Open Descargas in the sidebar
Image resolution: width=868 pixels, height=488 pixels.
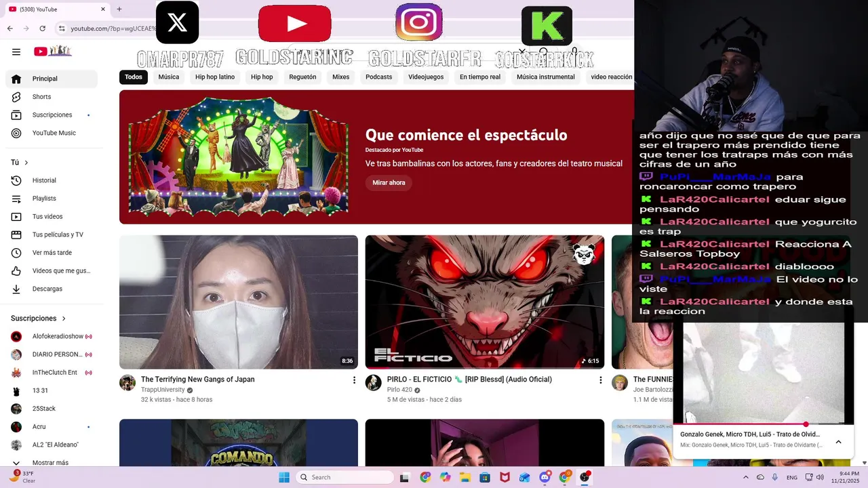52,289
